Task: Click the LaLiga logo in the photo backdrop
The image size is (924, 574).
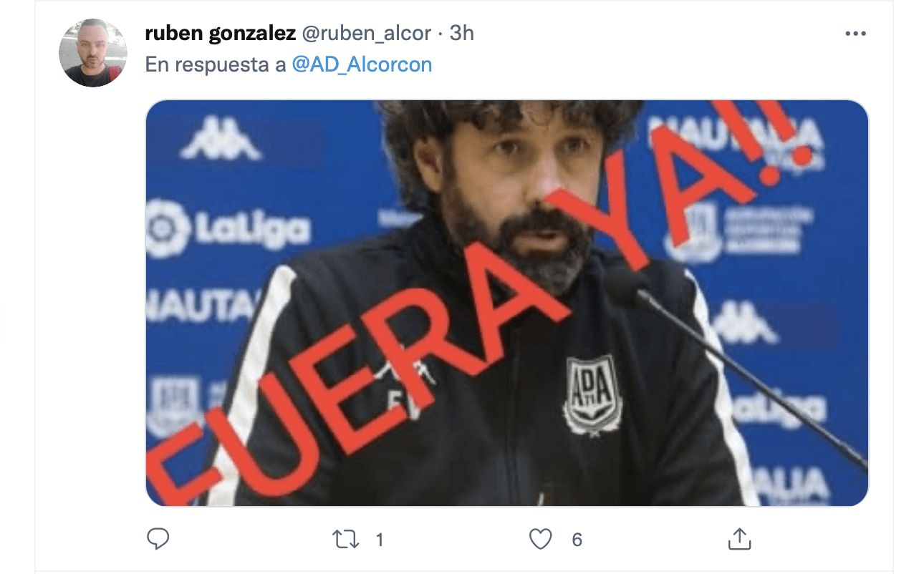Action: 228,230
